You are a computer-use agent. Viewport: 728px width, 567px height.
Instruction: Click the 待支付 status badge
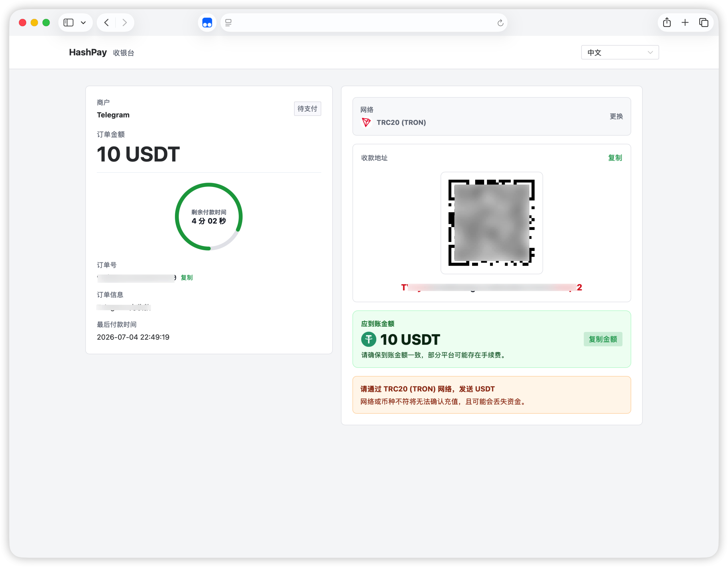tap(307, 109)
